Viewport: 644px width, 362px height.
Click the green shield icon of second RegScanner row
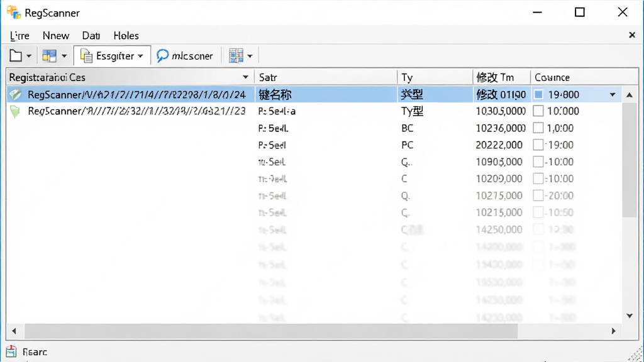tap(15, 111)
